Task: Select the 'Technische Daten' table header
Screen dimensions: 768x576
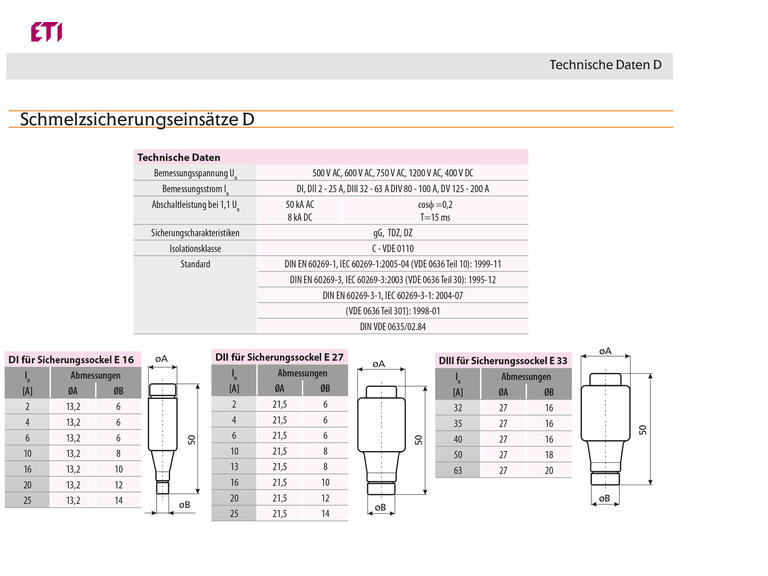Action: [x=179, y=158]
